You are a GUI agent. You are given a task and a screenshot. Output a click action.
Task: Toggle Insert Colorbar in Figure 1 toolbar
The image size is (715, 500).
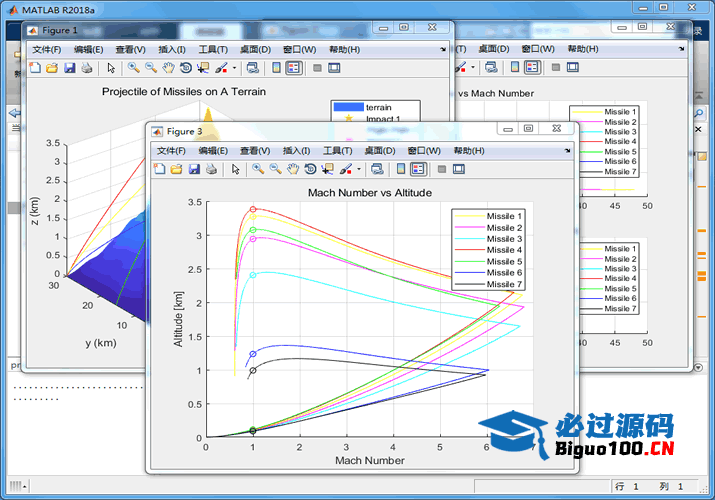tap(276, 68)
